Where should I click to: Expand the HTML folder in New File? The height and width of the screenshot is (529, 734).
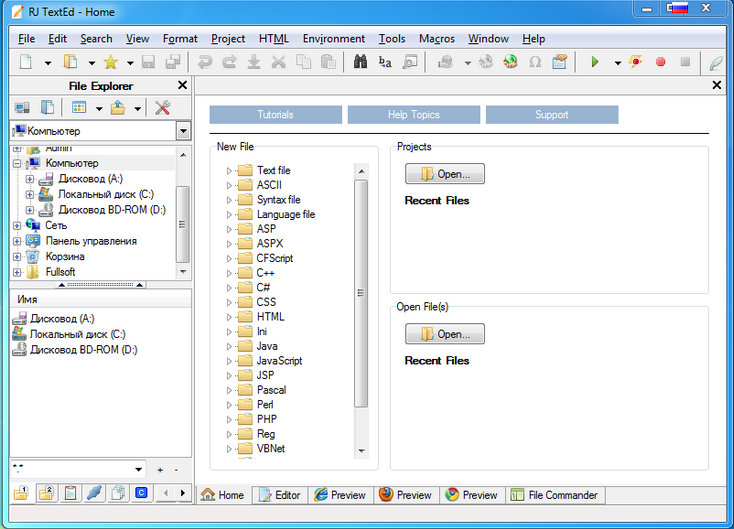229,317
